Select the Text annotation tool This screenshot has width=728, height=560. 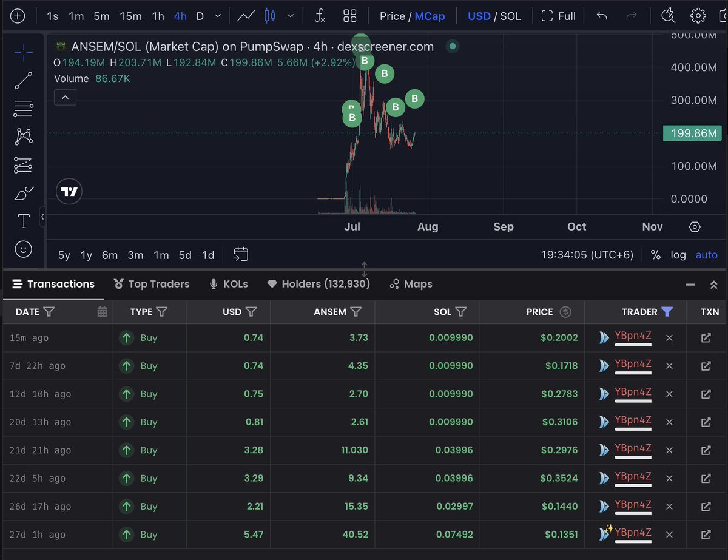tap(24, 221)
